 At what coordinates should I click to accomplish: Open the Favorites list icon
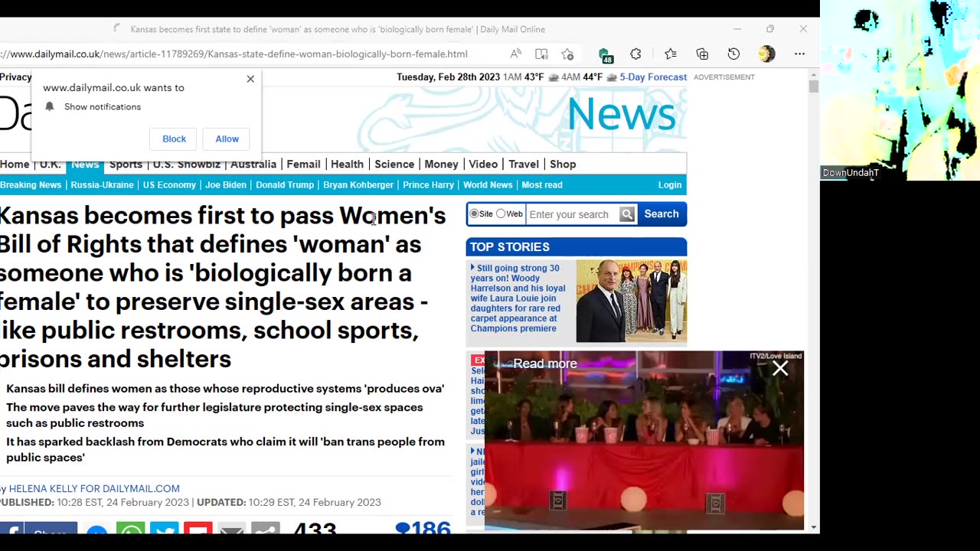671,54
